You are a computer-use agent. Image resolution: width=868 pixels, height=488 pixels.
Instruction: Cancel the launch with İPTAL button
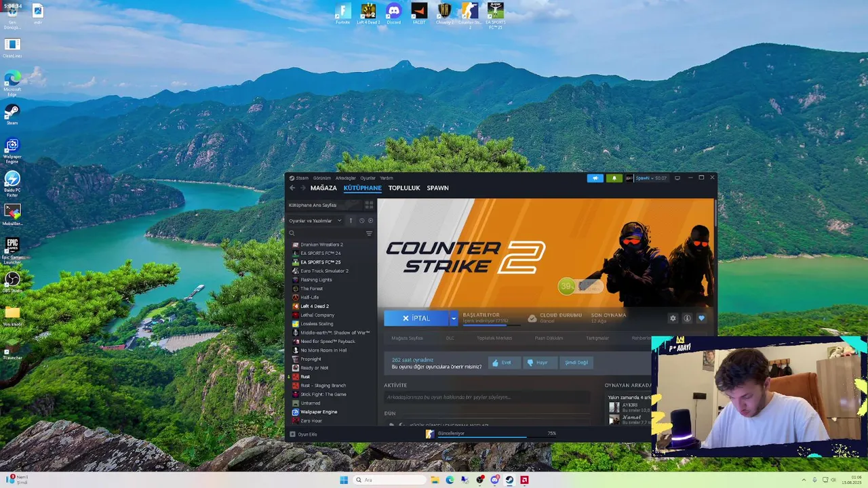(x=416, y=318)
